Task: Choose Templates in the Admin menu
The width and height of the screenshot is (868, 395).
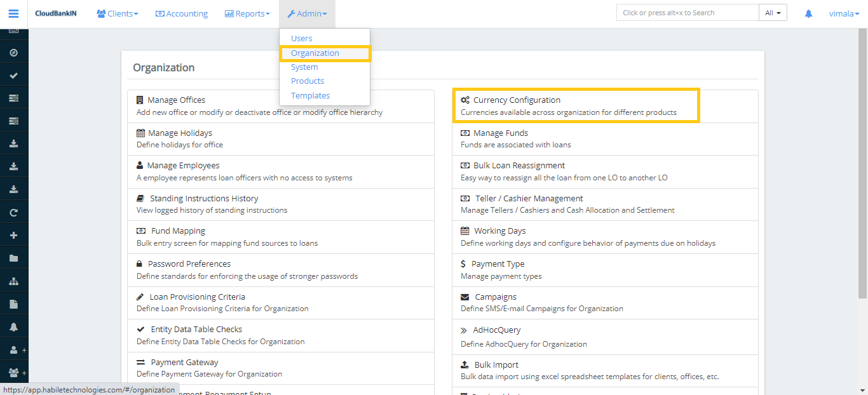Action: point(310,95)
